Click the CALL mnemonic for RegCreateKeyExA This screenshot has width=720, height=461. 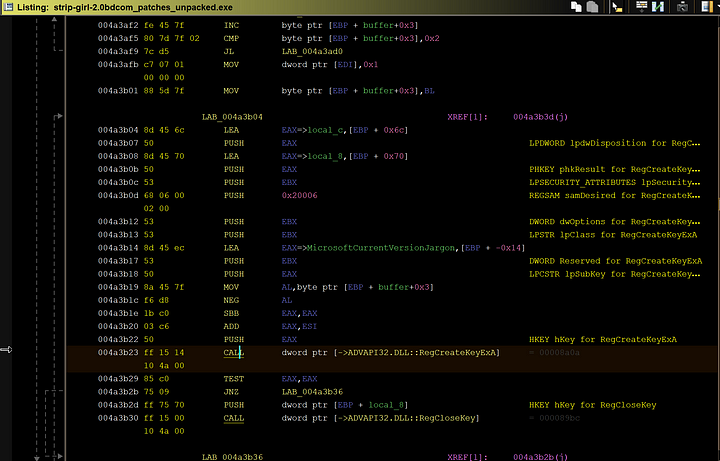tap(233, 353)
